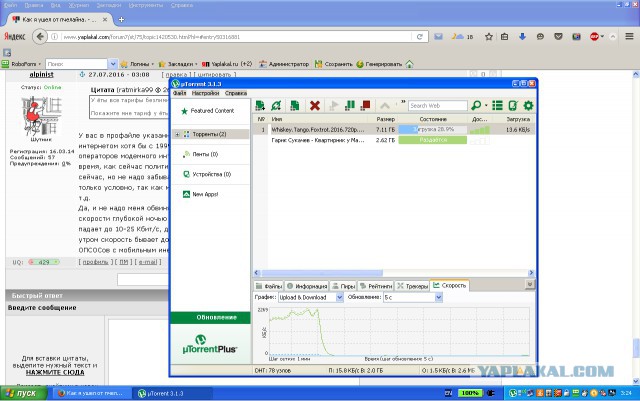This screenshot has height=401, width=640.
Task: Click Состояние column header
Action: pyautogui.click(x=433, y=119)
